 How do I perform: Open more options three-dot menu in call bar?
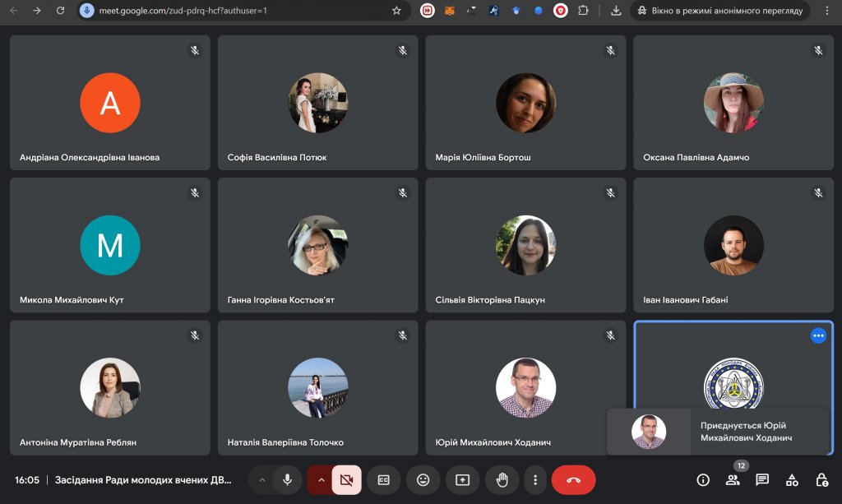pos(535,479)
